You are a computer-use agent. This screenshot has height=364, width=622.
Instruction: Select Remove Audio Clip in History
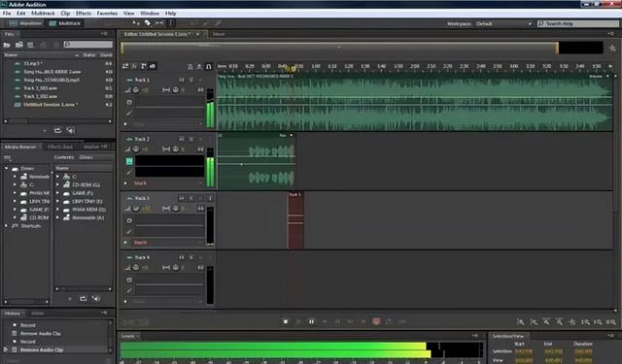pos(42,349)
